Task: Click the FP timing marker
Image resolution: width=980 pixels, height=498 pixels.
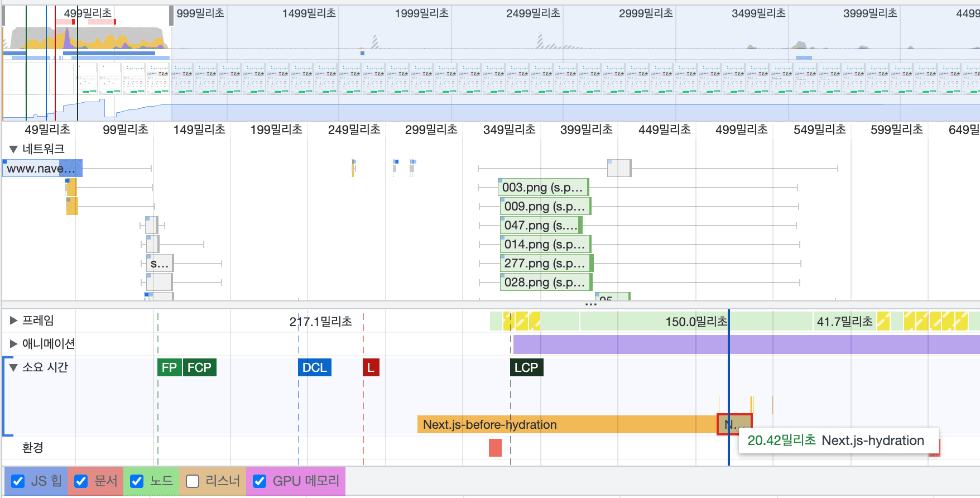Action: [x=169, y=367]
